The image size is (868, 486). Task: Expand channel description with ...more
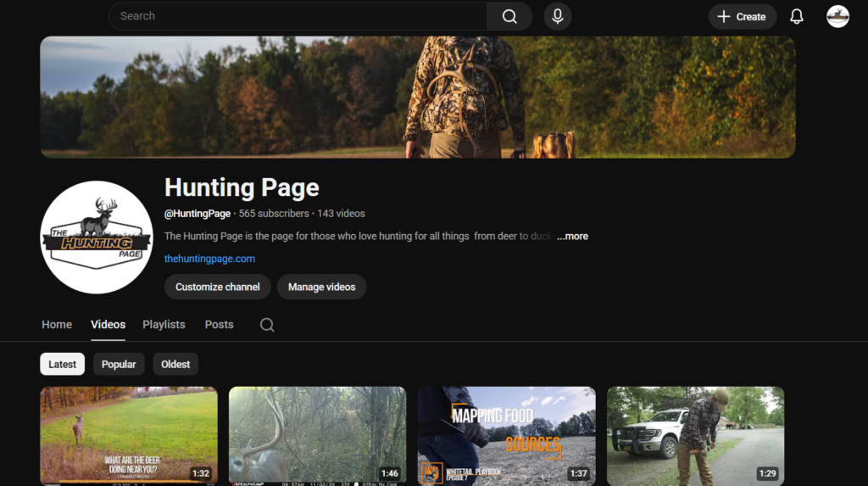pyautogui.click(x=572, y=236)
